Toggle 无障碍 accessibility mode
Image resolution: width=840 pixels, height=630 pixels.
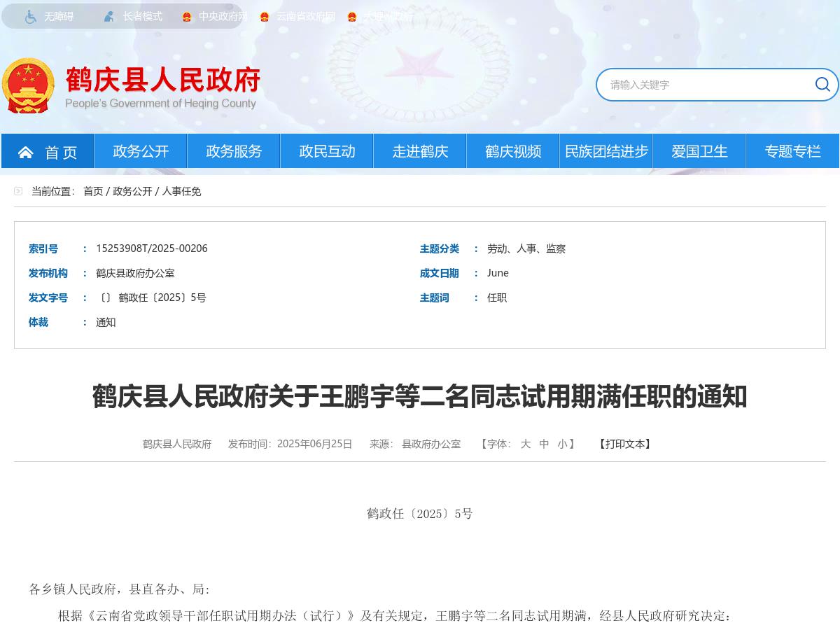[58, 16]
